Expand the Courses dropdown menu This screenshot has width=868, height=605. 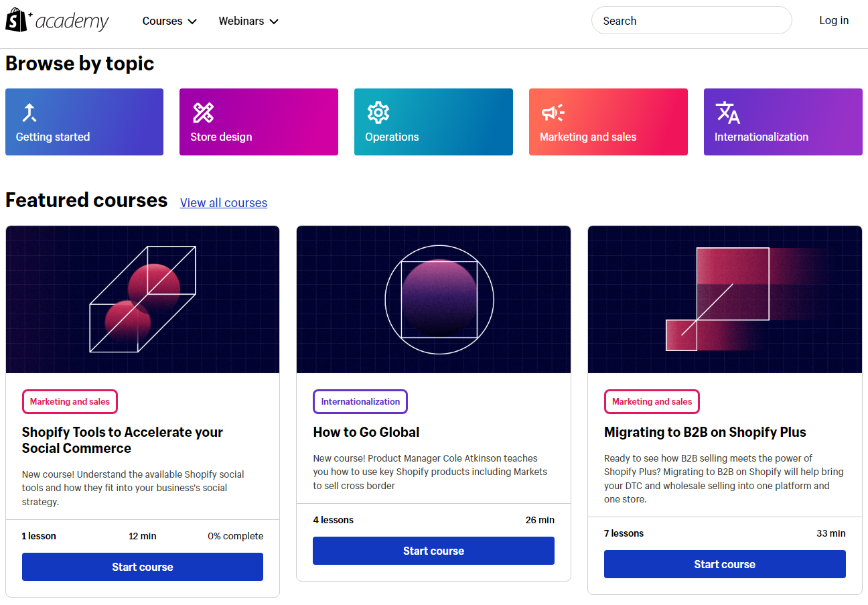[x=169, y=21]
